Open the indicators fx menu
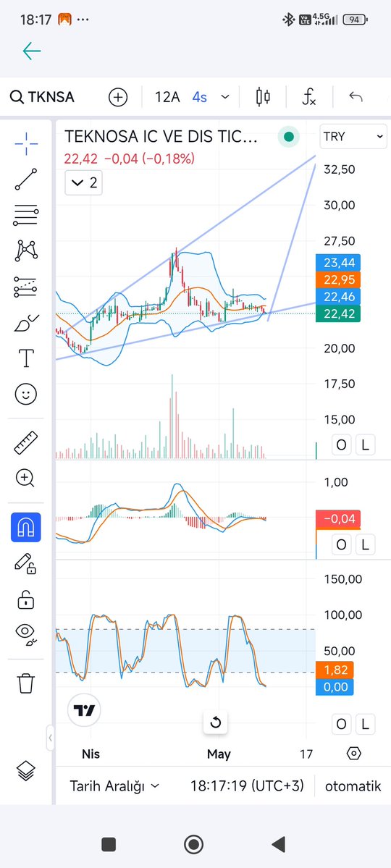Image resolution: width=391 pixels, height=868 pixels. pyautogui.click(x=309, y=98)
